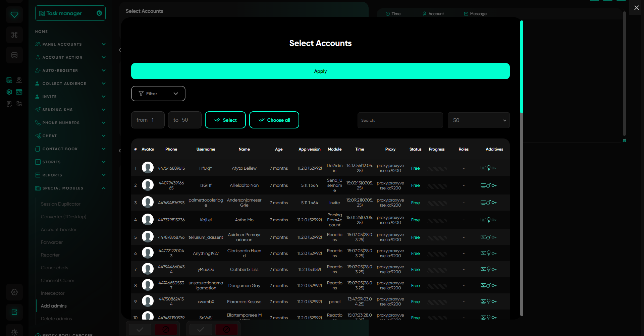Open the database icon in left rail
Screen dimensions: 644x336
point(14,55)
